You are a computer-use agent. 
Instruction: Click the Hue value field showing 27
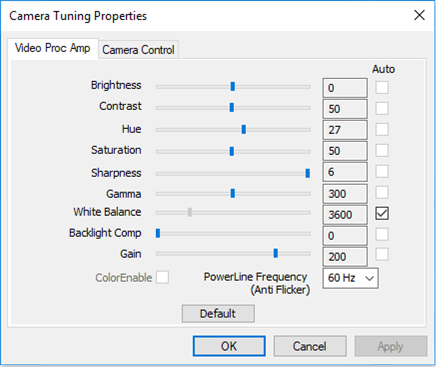[345, 130]
